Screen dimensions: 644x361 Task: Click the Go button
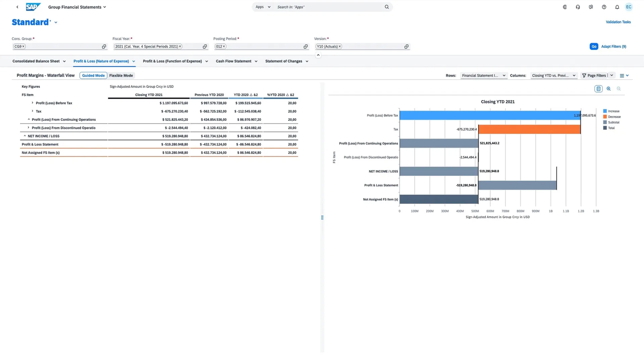click(594, 46)
